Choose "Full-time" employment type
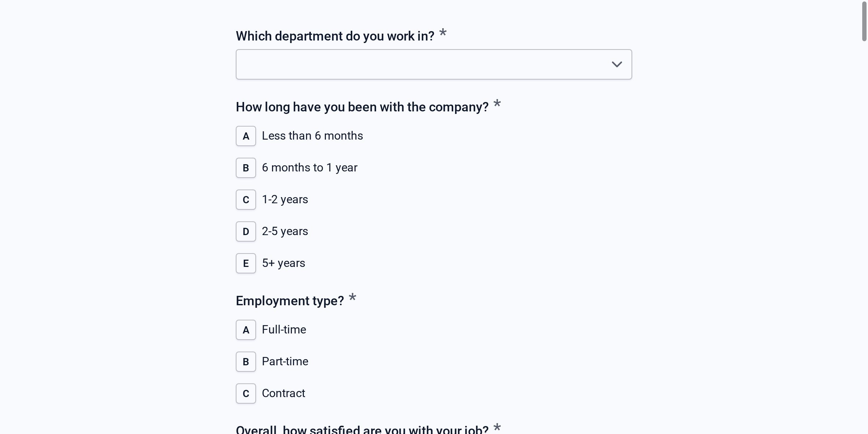Viewport: 868px width, 434px height. [284, 329]
